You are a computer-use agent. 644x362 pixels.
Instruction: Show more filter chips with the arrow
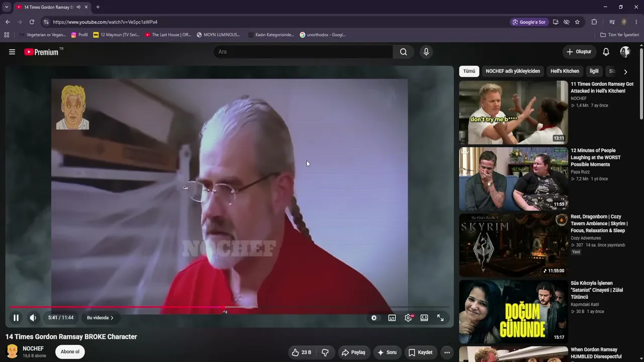point(625,71)
